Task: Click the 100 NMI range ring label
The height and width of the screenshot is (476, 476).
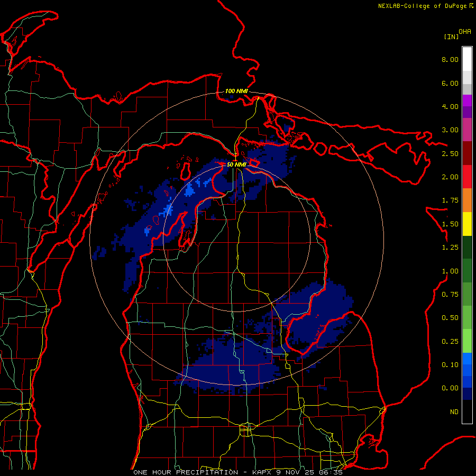Action: (x=236, y=91)
